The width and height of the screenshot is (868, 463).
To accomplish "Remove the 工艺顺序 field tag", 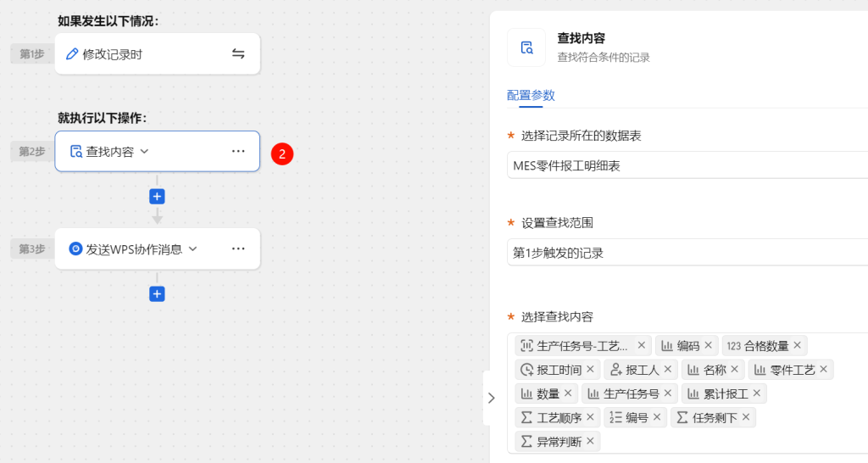I will pyautogui.click(x=590, y=417).
